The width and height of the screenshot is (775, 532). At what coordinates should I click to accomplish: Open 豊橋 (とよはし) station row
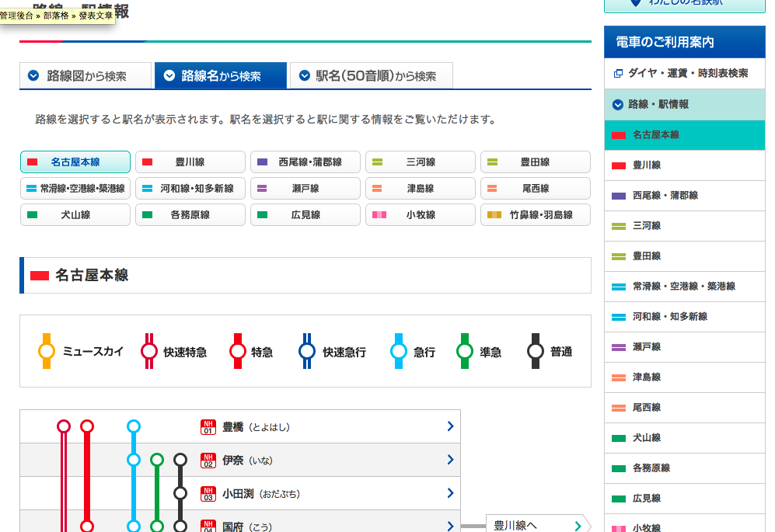coord(240,426)
